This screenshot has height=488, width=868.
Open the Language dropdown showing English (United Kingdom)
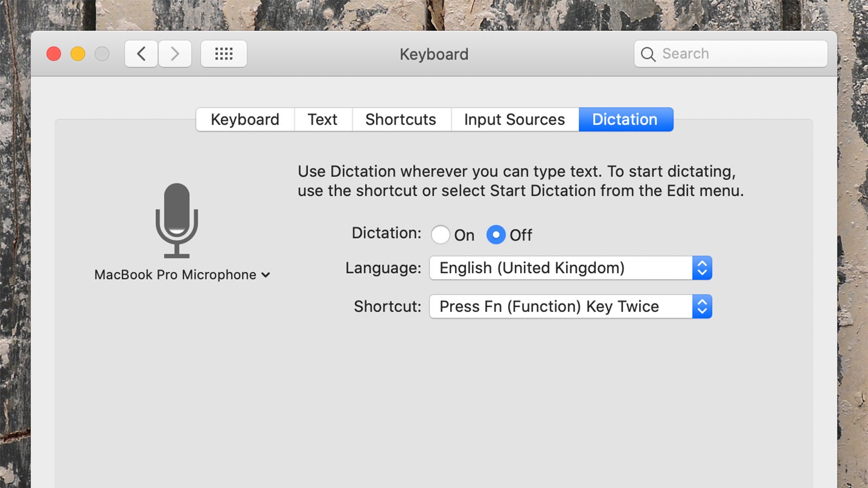pos(570,267)
